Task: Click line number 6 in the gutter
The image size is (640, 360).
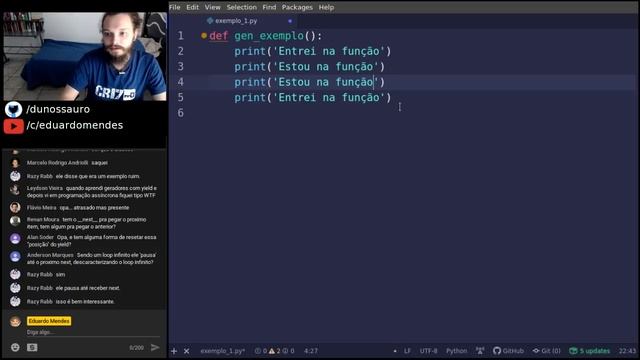Action: coord(180,113)
